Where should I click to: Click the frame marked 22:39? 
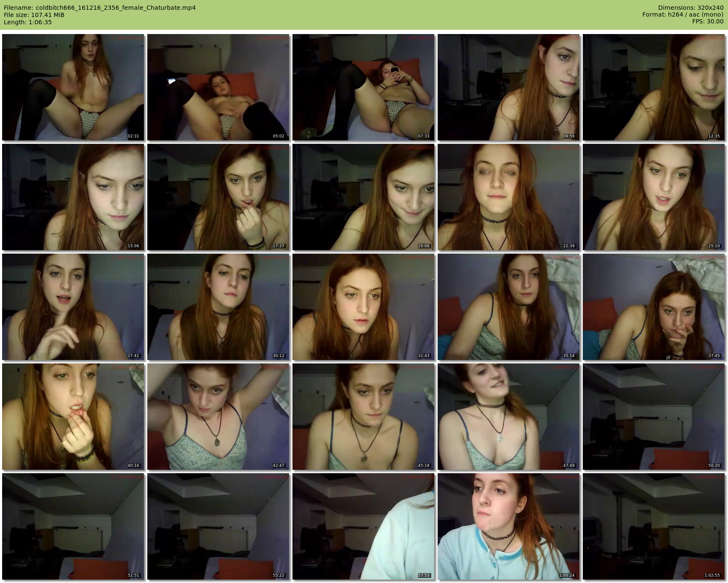(x=508, y=197)
